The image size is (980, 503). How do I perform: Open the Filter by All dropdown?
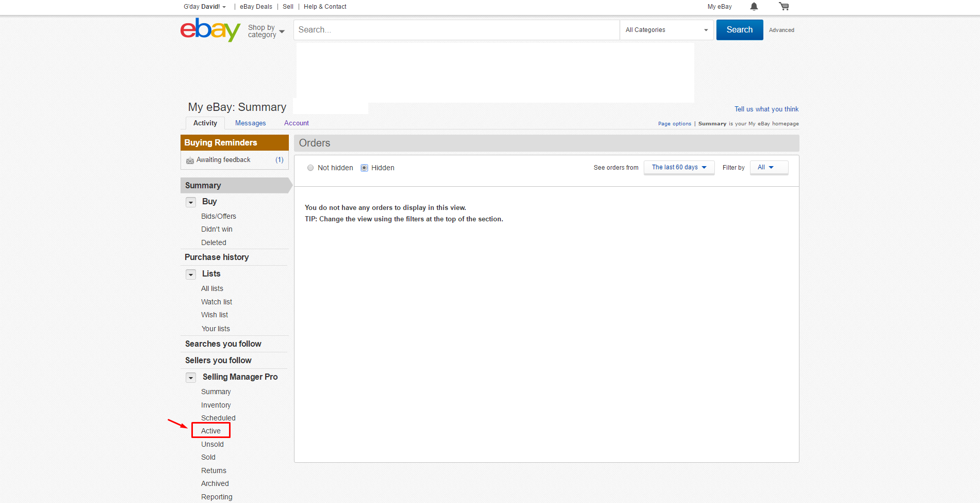click(769, 167)
